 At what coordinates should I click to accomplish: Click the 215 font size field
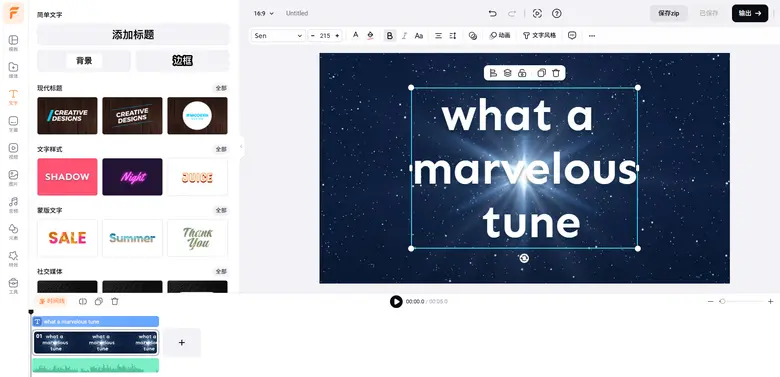325,36
